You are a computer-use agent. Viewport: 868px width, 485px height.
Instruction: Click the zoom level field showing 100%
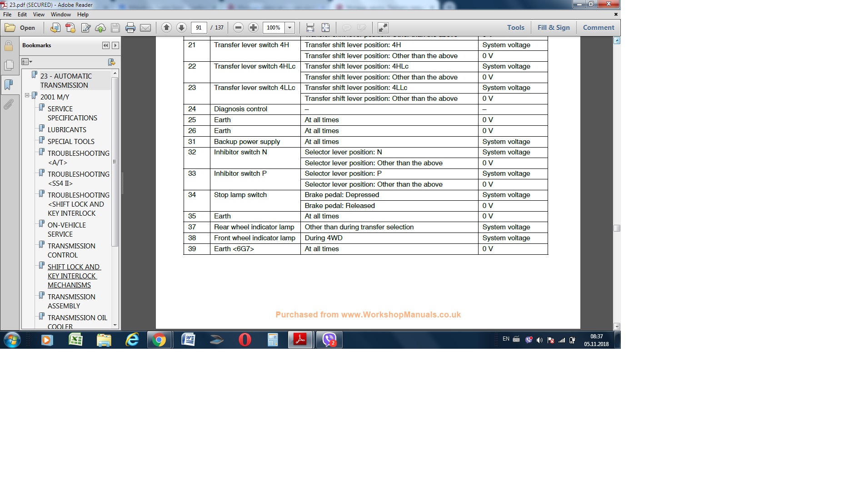click(x=274, y=28)
